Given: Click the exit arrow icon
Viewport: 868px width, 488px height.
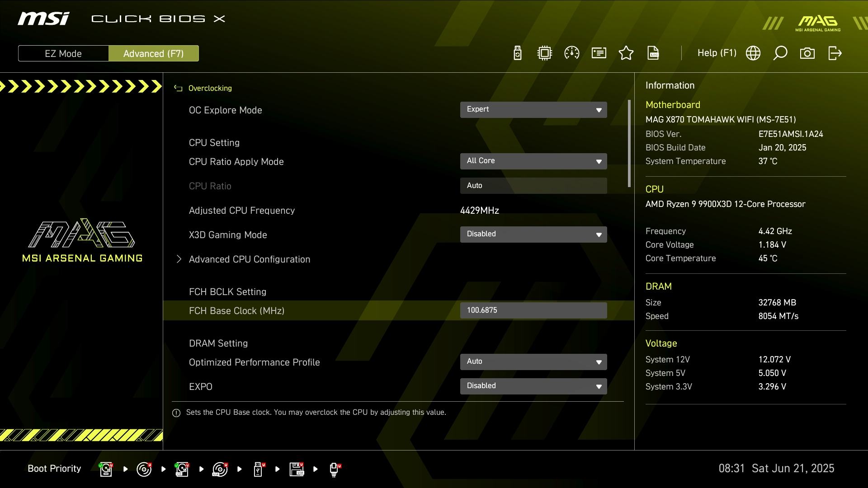Looking at the screenshot, I should click(x=835, y=53).
